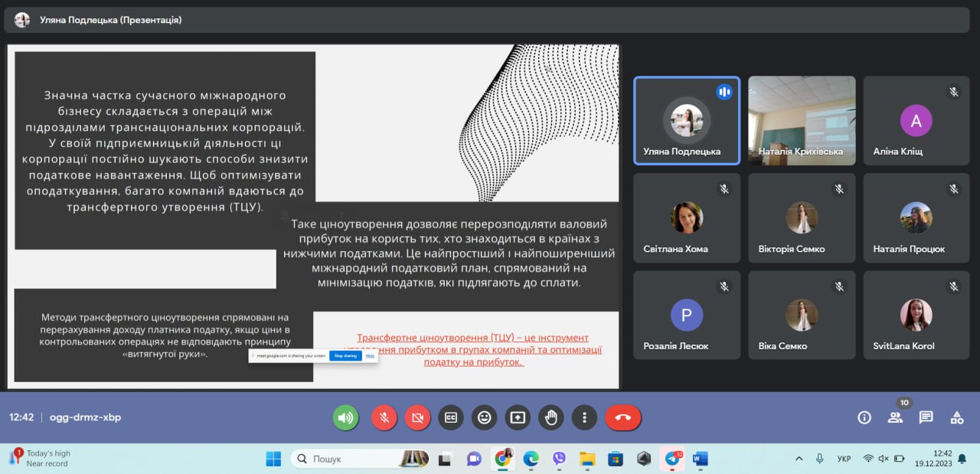
Task: Unmute the microphone in call controls
Action: point(384,417)
